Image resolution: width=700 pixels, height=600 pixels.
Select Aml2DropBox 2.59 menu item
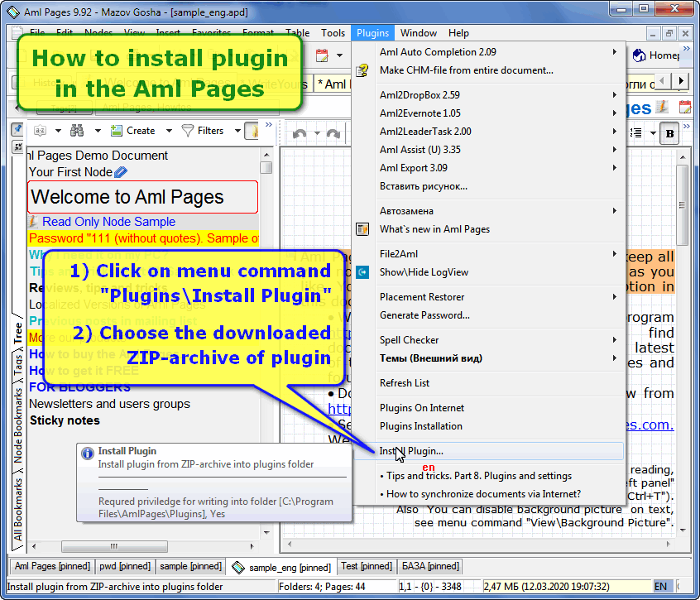click(489, 94)
